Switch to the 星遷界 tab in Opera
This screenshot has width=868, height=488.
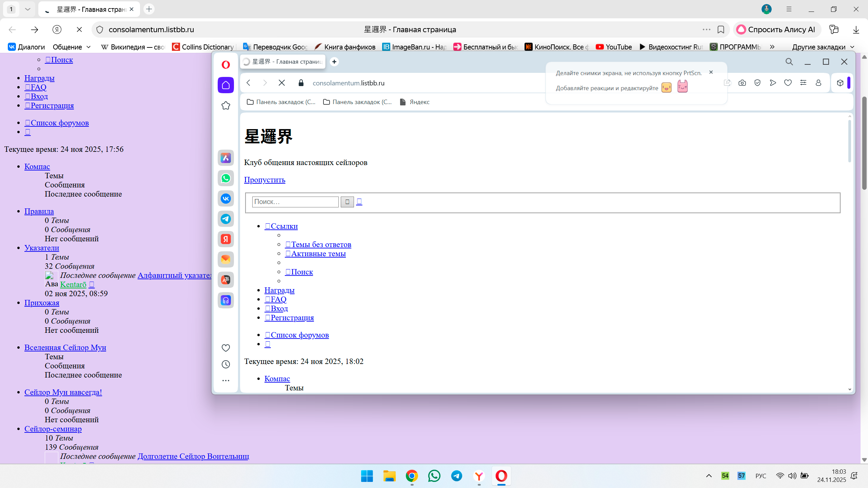coord(283,62)
